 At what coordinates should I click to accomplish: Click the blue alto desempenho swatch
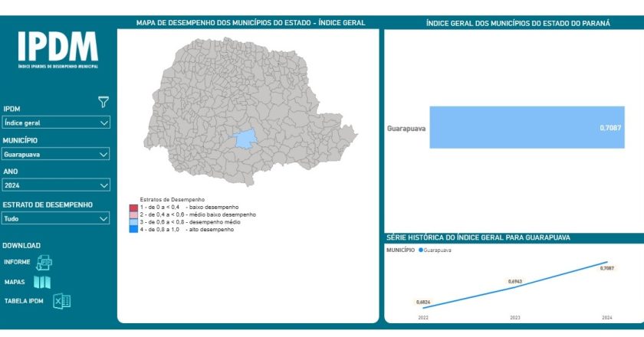tap(133, 230)
